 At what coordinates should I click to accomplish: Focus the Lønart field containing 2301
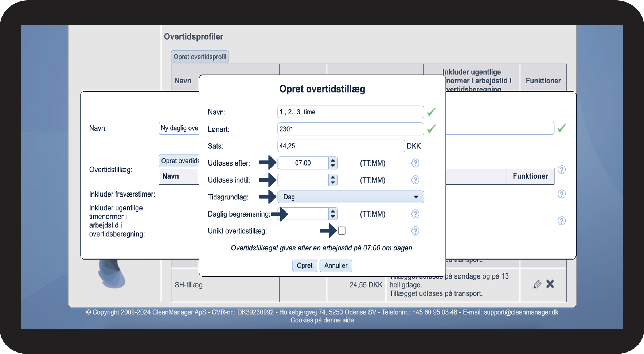pyautogui.click(x=350, y=129)
